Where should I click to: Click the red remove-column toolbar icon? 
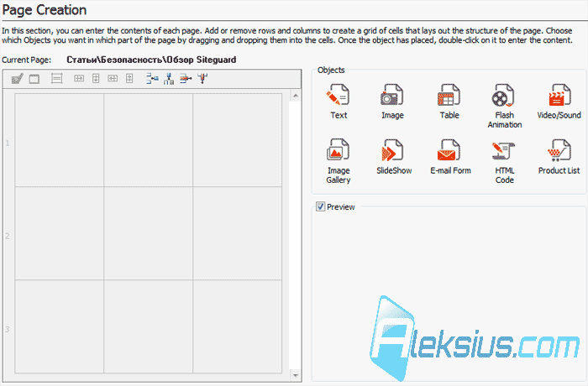pos(203,79)
